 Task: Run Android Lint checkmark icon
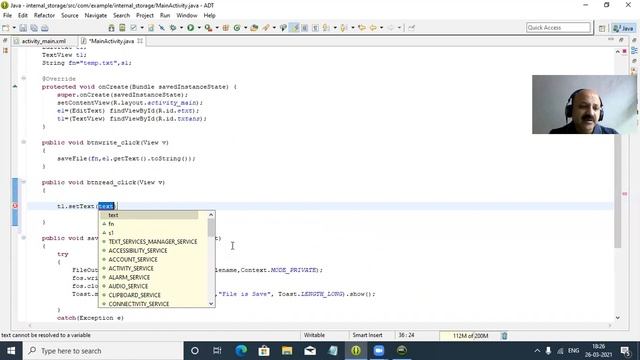click(x=133, y=28)
